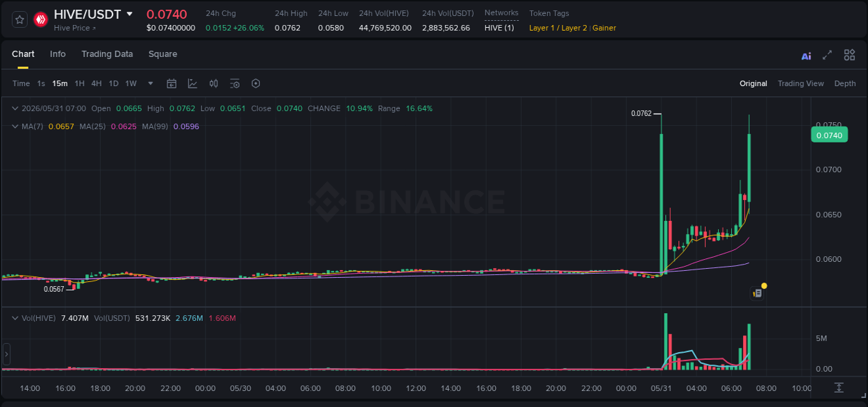Click the 24h Vol(USDT) value 2,883,562.66

(x=446, y=28)
